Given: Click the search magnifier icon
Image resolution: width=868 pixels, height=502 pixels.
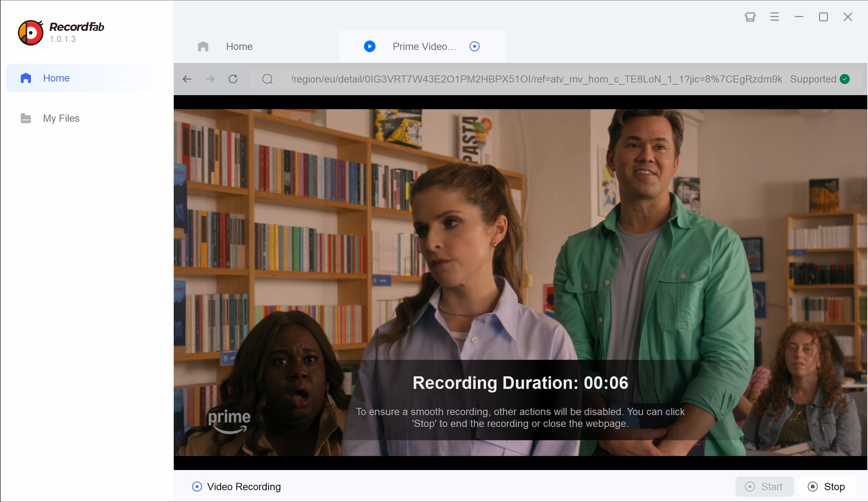Looking at the screenshot, I should click(267, 79).
